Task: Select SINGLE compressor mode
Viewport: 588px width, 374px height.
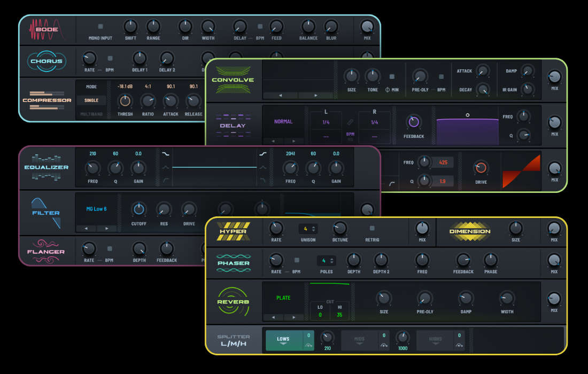Action: 91,100
